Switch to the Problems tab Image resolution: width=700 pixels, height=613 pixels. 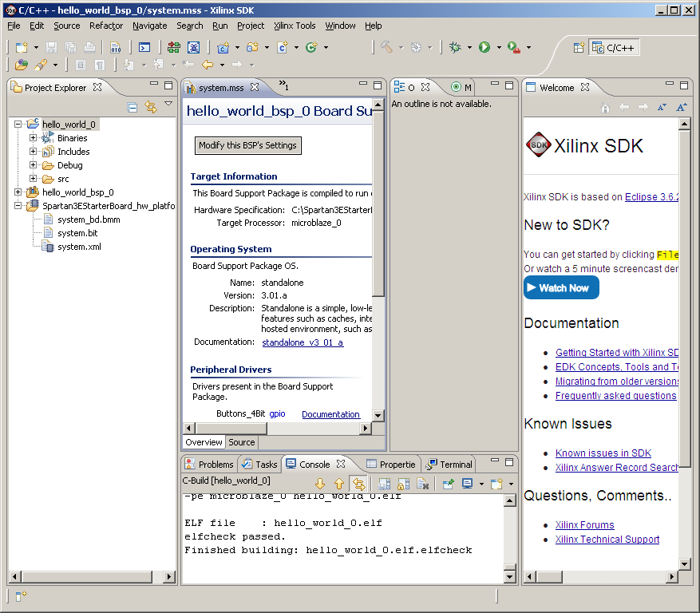pyautogui.click(x=210, y=465)
